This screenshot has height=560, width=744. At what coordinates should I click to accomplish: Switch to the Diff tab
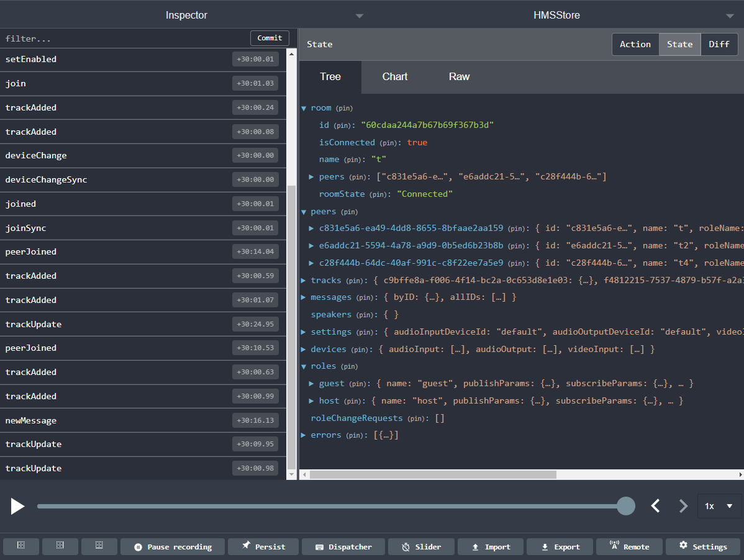click(719, 44)
